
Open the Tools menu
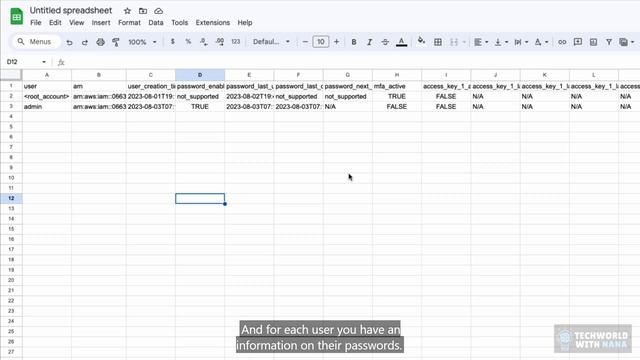pos(180,22)
